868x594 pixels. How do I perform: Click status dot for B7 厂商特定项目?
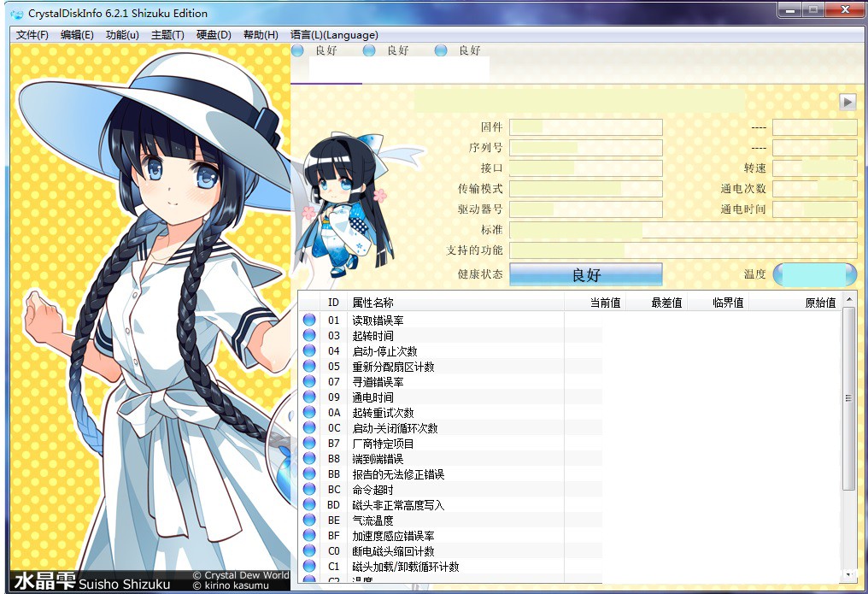coord(309,444)
